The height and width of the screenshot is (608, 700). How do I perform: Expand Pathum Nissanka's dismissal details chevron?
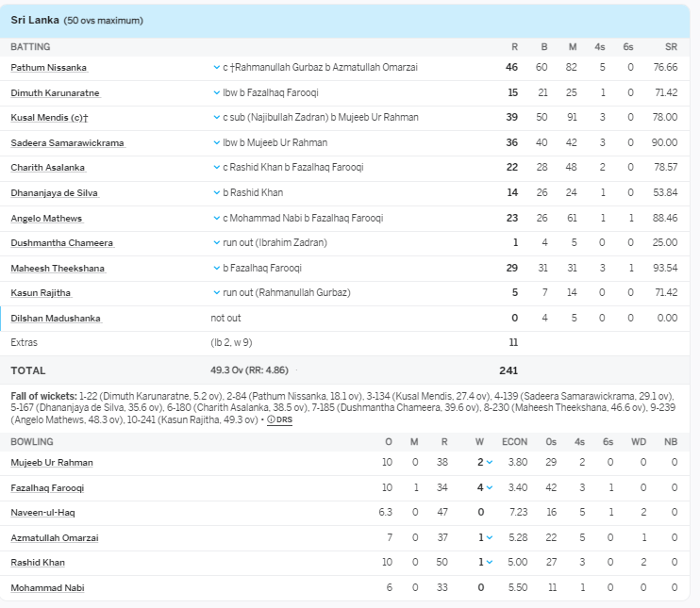tap(217, 68)
